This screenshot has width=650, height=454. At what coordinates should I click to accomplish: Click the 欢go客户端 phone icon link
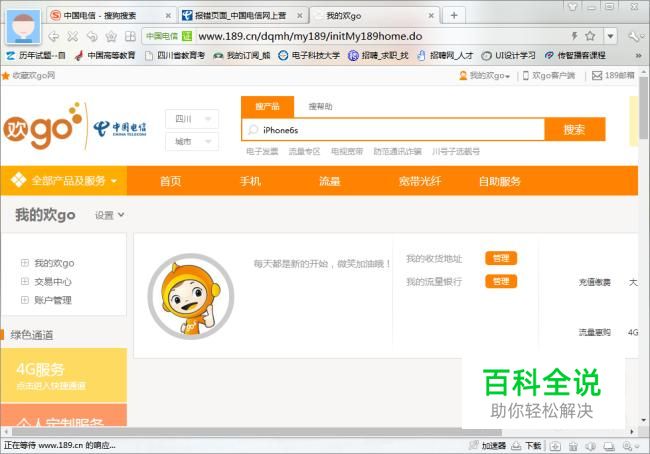pyautogui.click(x=549, y=75)
